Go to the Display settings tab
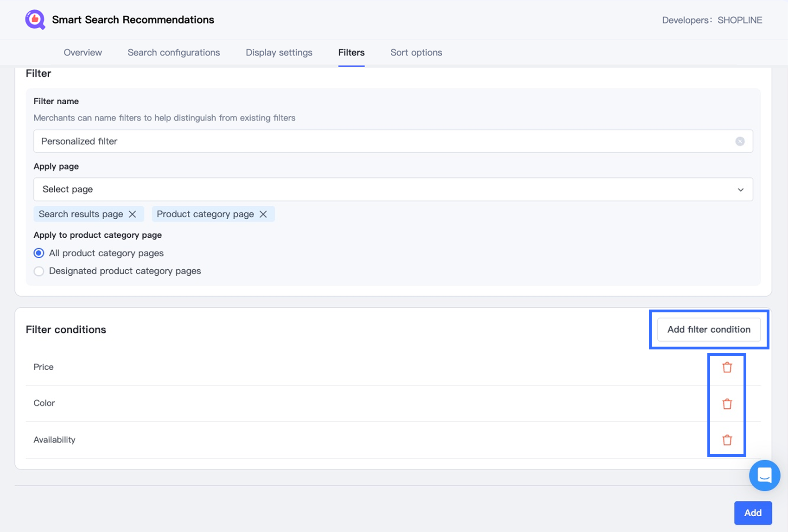The width and height of the screenshot is (788, 532). (x=279, y=52)
